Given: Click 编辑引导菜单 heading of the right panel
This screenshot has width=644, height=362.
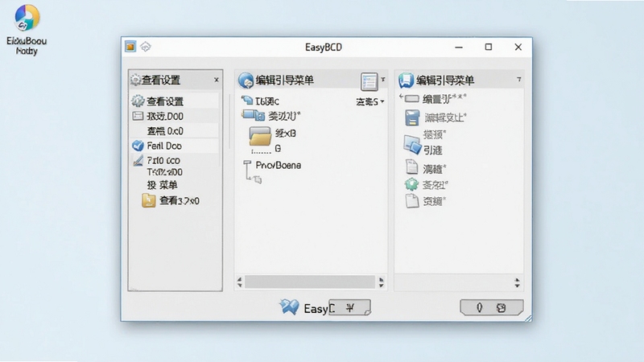Looking at the screenshot, I should [x=445, y=80].
